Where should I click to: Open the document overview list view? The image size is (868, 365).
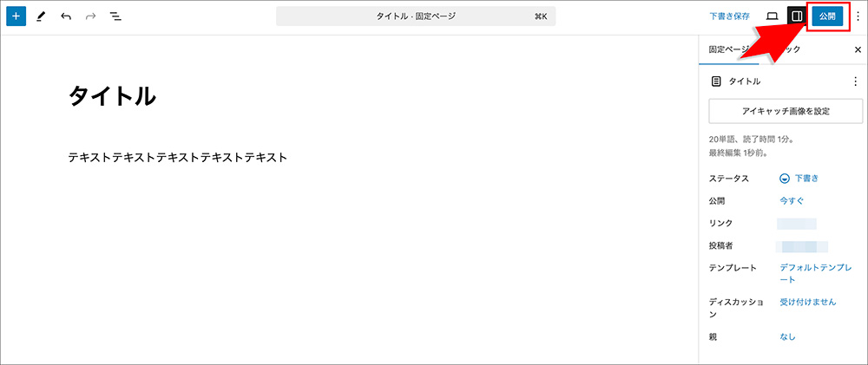115,16
